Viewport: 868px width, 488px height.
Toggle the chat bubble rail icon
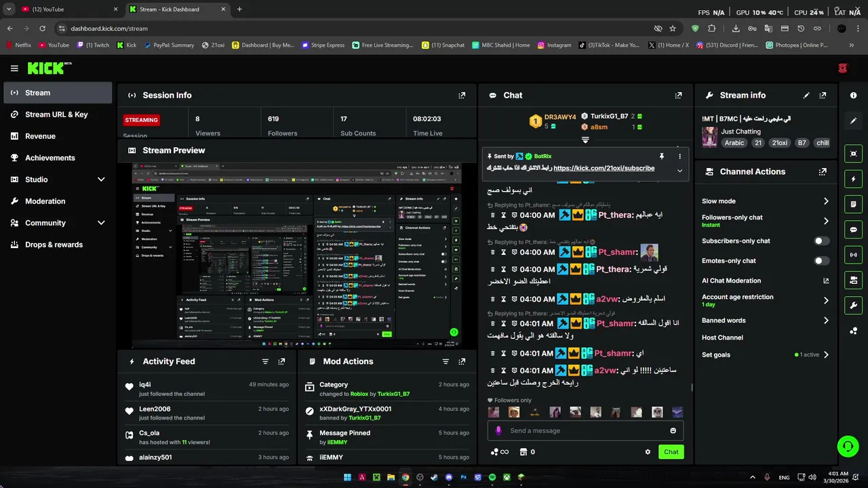point(853,230)
